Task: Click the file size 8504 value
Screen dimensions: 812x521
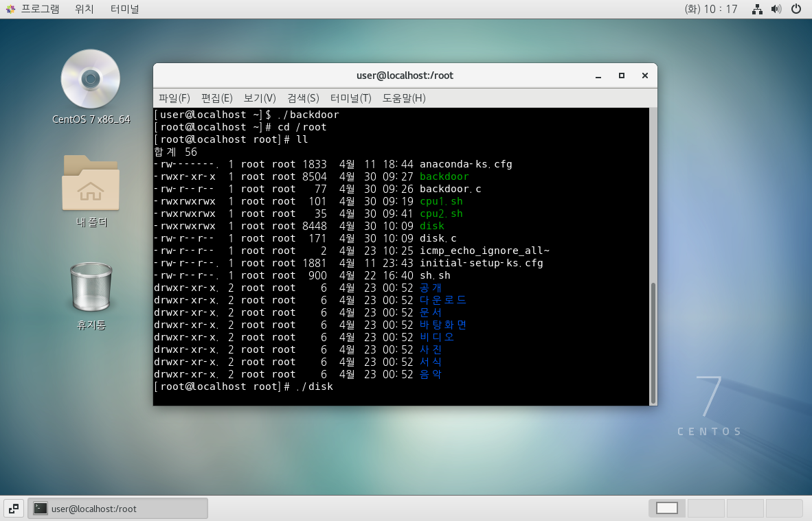Action: coord(315,176)
